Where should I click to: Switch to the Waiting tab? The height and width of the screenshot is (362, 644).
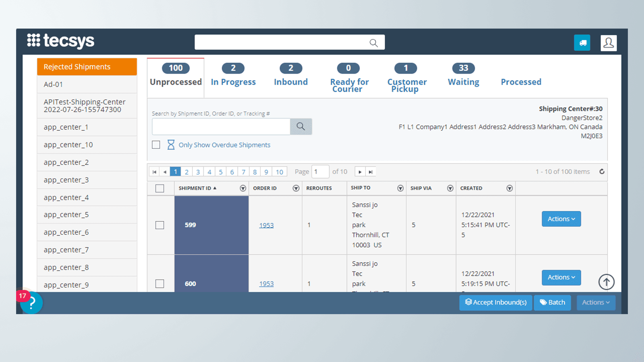(x=463, y=76)
